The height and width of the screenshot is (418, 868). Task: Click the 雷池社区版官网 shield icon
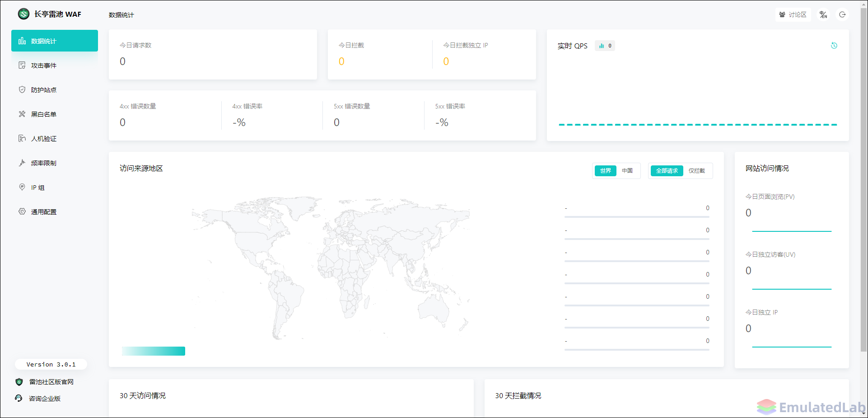click(19, 382)
